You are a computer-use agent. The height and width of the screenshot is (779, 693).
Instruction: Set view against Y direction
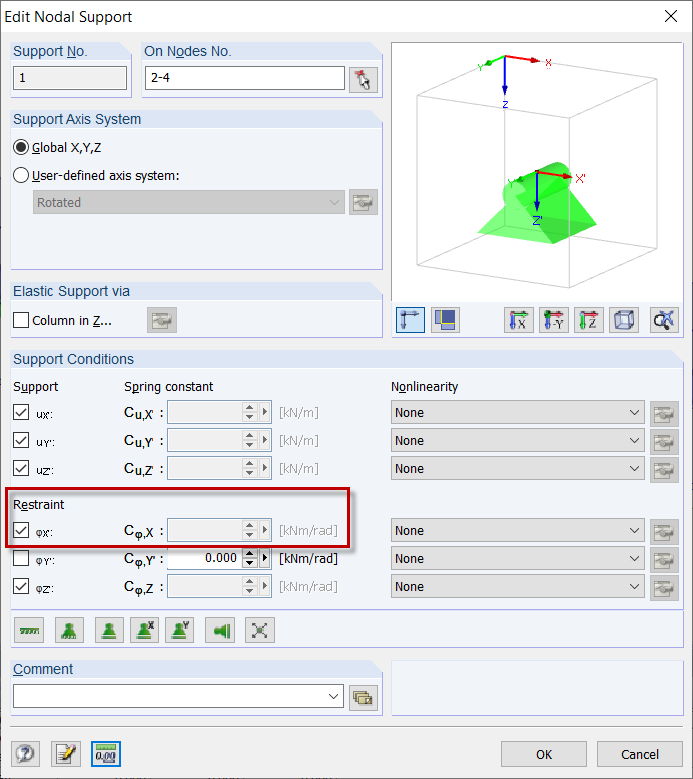point(553,319)
